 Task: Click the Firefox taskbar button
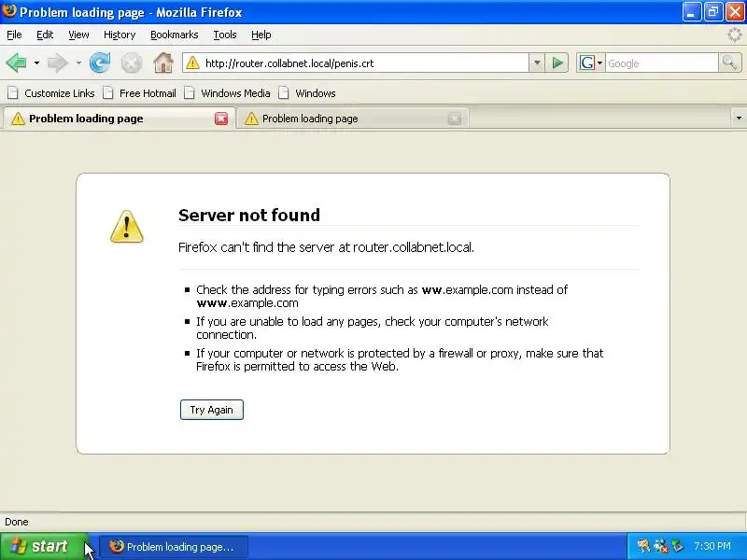coord(174,547)
